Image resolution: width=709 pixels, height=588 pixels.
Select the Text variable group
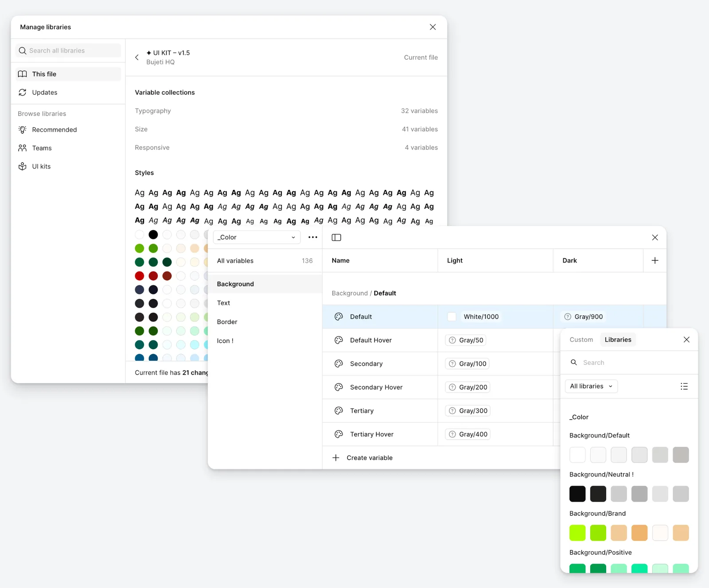click(x=265, y=303)
